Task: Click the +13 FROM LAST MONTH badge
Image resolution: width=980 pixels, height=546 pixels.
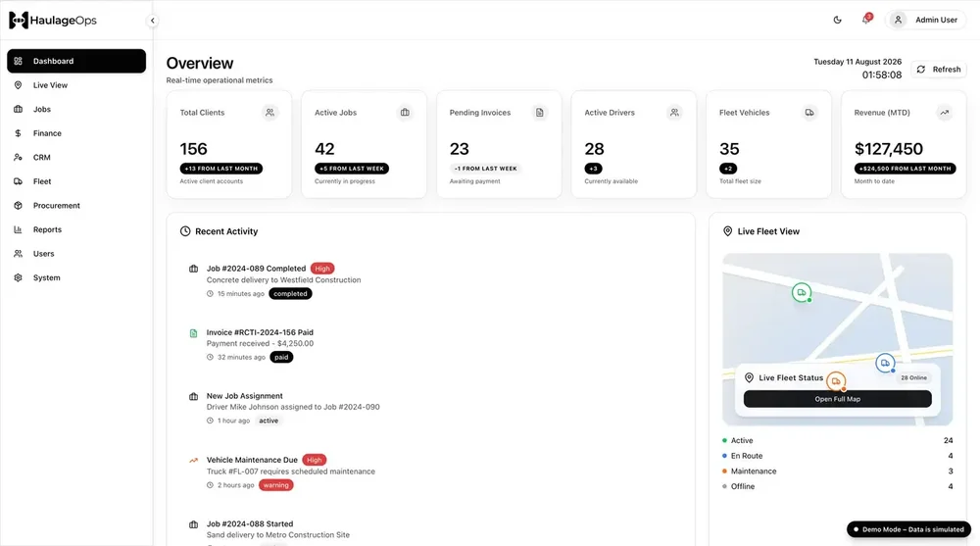Action: point(221,169)
